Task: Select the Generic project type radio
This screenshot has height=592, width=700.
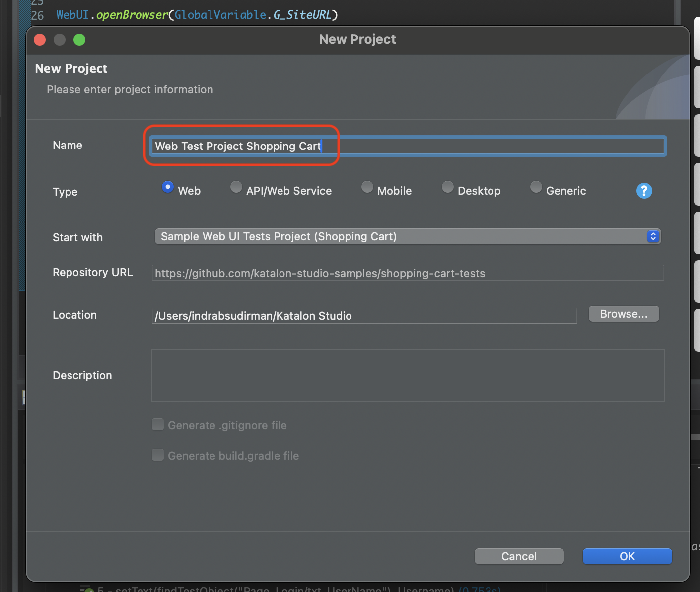Action: click(536, 187)
